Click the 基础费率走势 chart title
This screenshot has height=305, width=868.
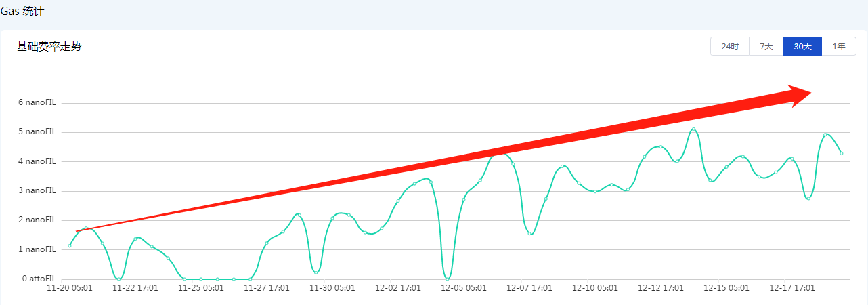click(49, 47)
